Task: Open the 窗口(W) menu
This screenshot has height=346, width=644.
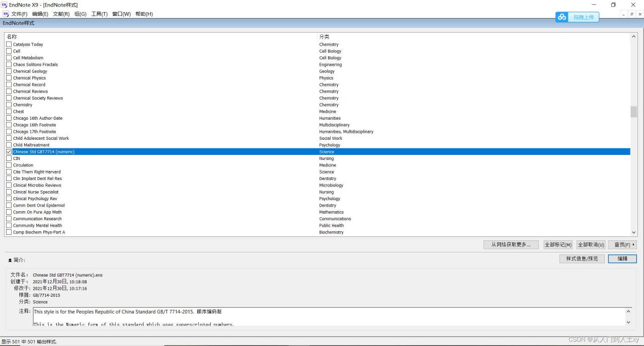Action: pyautogui.click(x=121, y=14)
